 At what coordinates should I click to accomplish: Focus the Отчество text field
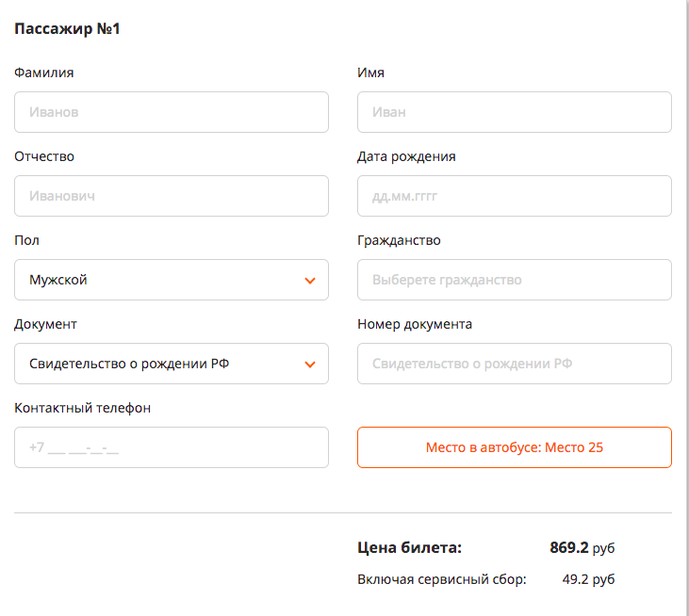pyautogui.click(x=172, y=196)
